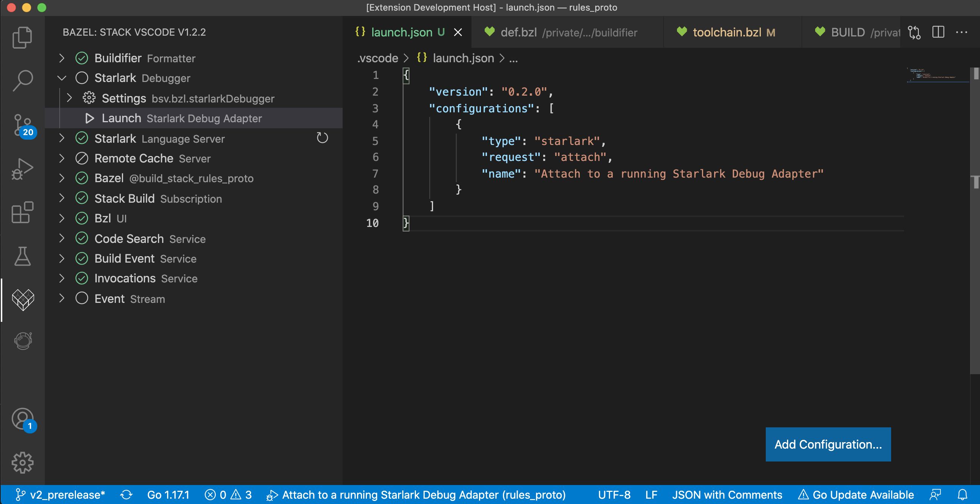
Task: Click the Stack Build heart-cube icon
Action: (x=23, y=299)
